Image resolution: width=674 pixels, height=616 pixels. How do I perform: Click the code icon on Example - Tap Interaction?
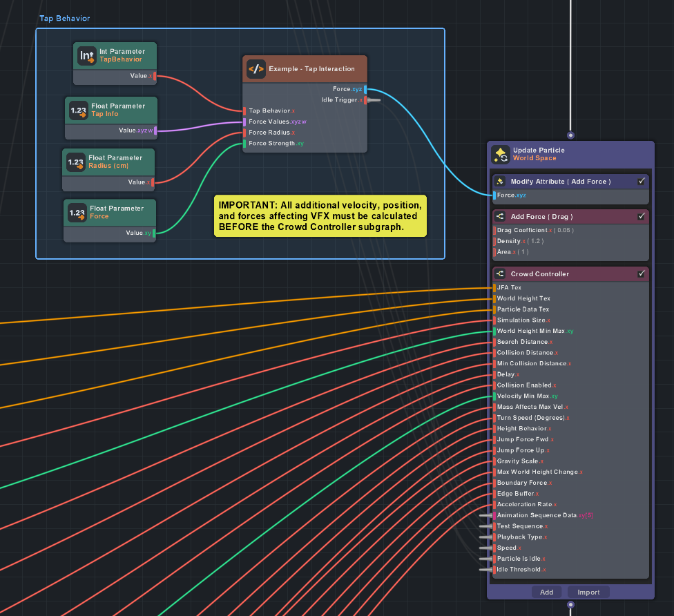click(256, 69)
